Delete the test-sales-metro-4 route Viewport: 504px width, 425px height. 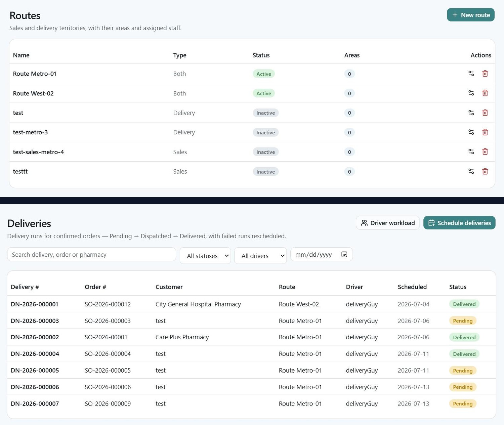(485, 152)
